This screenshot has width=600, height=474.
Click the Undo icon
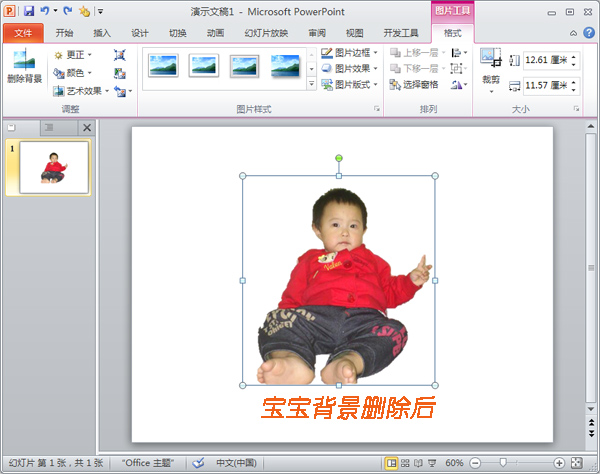click(45, 11)
